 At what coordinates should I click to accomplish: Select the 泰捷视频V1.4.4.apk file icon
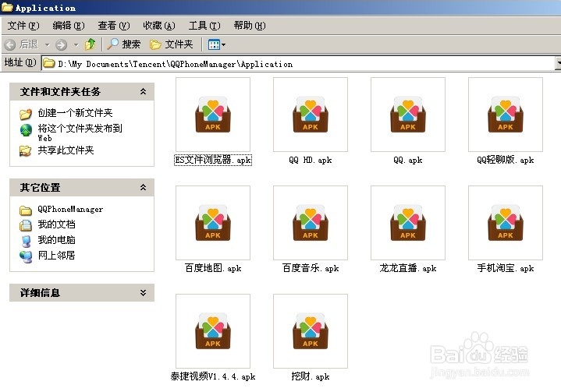(213, 331)
